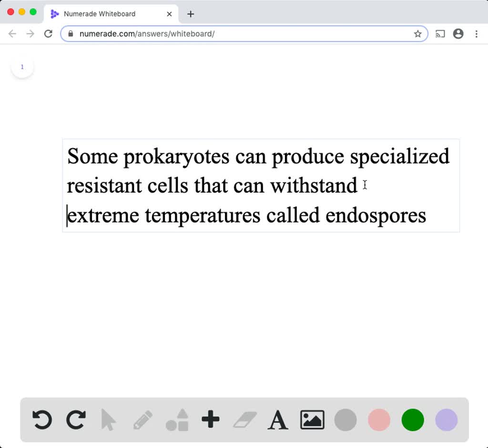Bookmark this page with star icon
Screen dimensions: 488x448
(418, 34)
